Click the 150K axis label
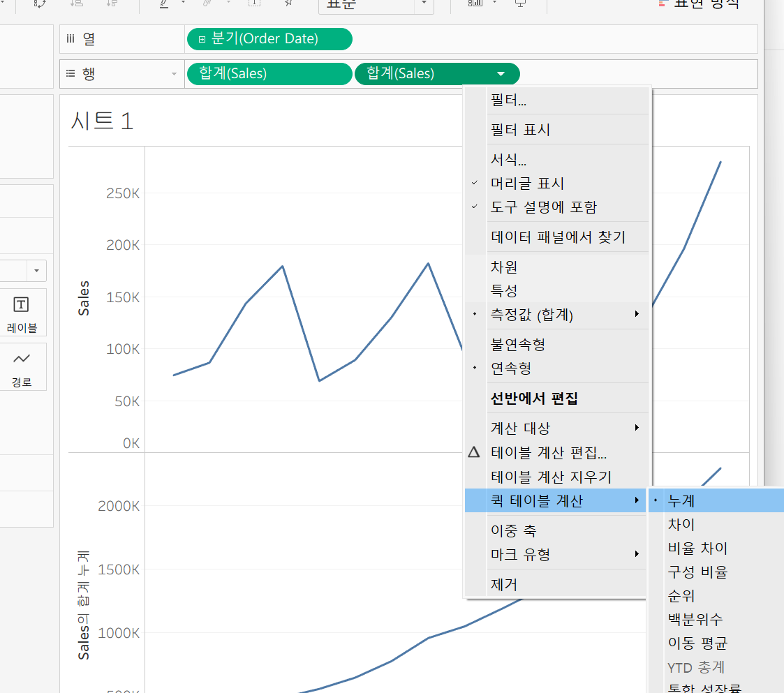The image size is (784, 693). click(122, 297)
